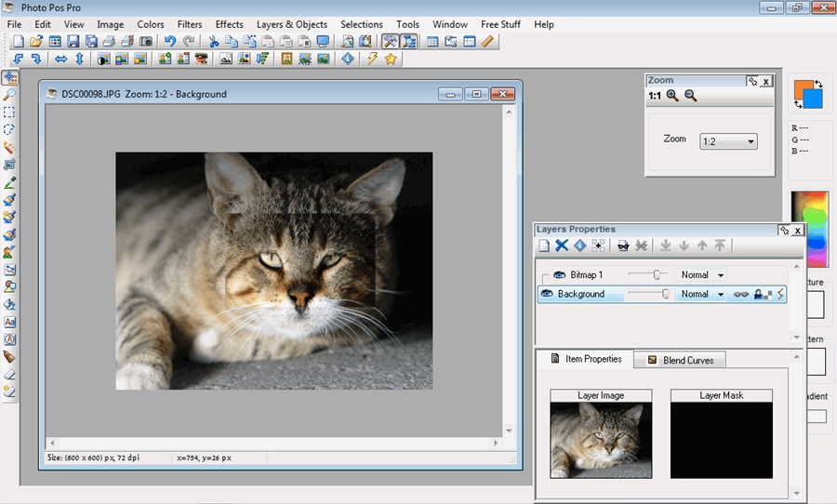Select the freehand lasso selection tool
The width and height of the screenshot is (837, 504).
[9, 130]
